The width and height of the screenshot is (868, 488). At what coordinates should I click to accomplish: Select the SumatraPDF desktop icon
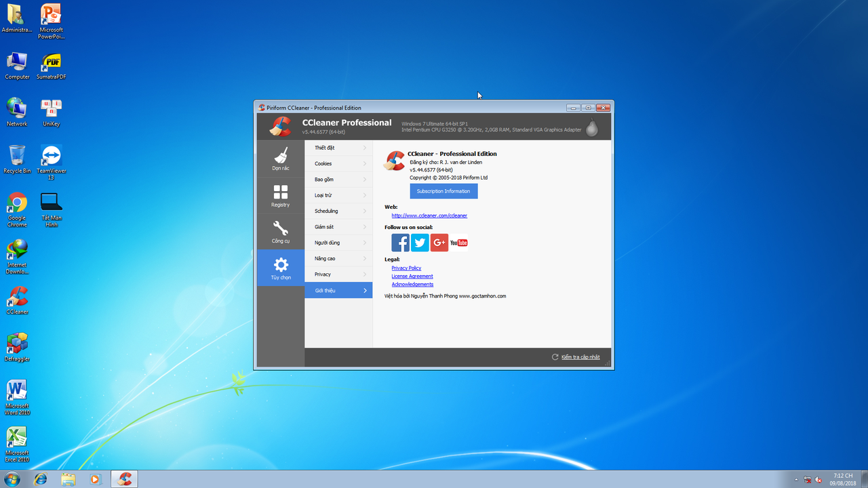51,66
